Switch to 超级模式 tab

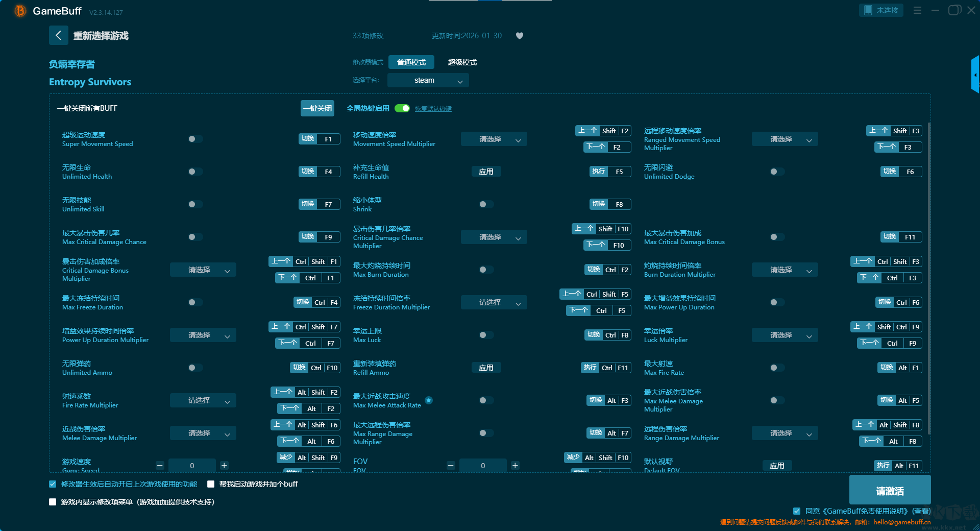(x=462, y=62)
